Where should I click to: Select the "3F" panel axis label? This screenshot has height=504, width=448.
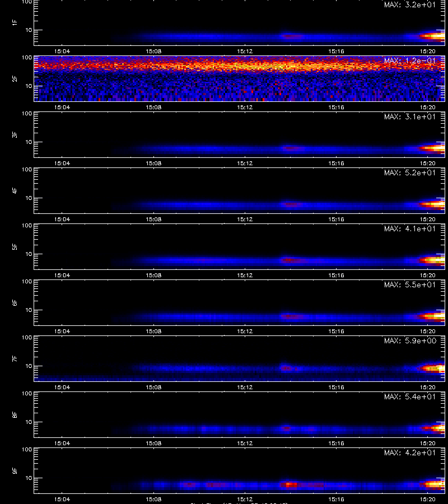click(15, 134)
